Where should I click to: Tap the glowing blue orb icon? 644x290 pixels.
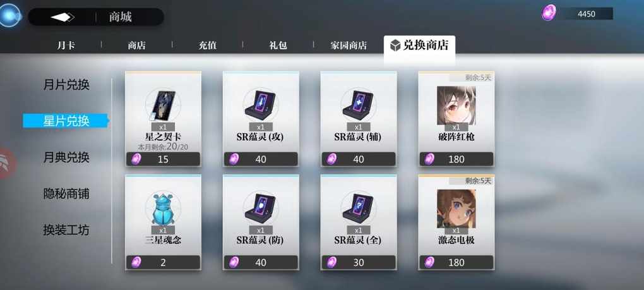9,15
